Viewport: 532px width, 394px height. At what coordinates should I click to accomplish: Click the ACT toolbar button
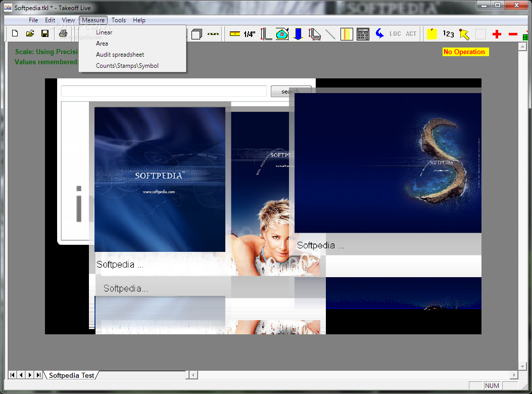click(411, 33)
